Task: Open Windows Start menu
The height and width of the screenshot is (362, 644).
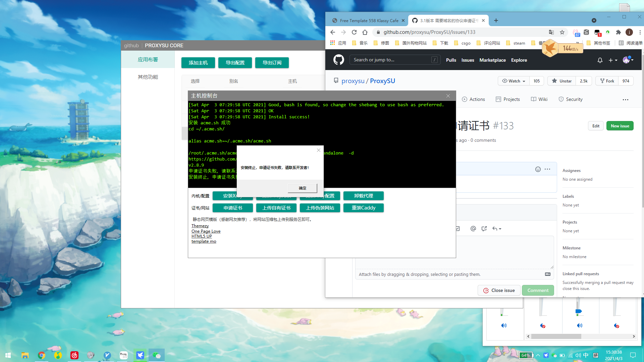Action: click(8, 355)
